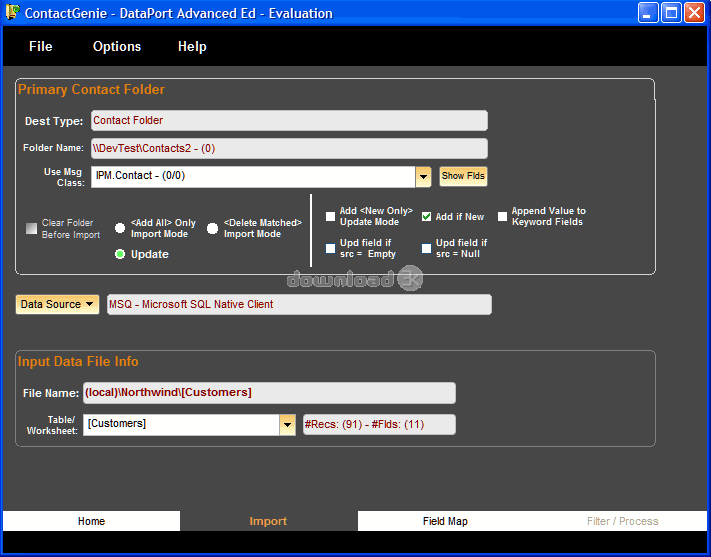
Task: Click the ContactGenie app icon in title bar
Action: (x=13, y=12)
